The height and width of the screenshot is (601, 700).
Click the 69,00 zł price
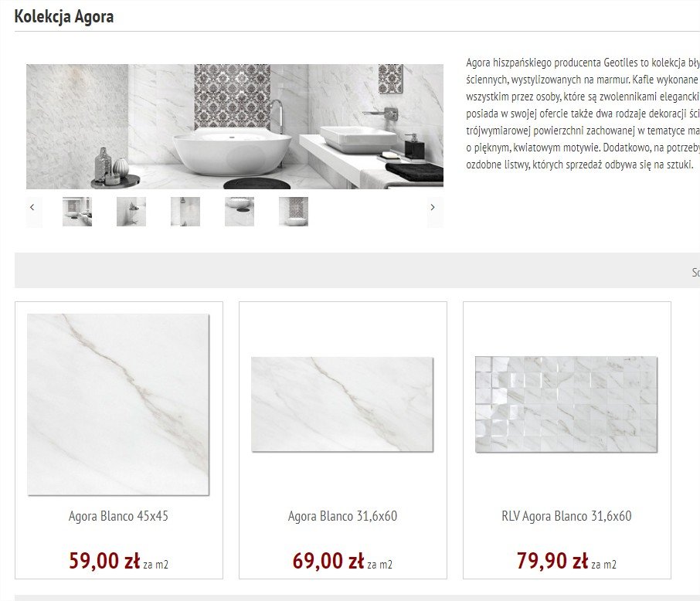tap(328, 561)
